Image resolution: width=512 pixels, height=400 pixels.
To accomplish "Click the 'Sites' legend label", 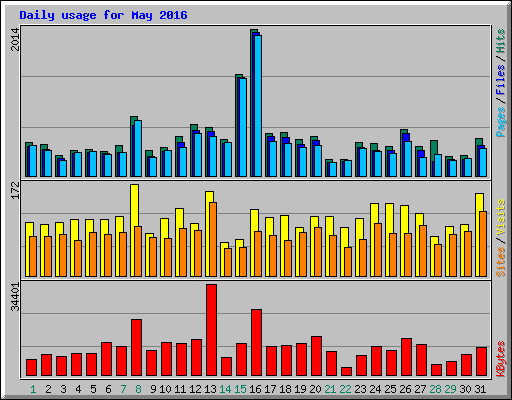I will [500, 262].
